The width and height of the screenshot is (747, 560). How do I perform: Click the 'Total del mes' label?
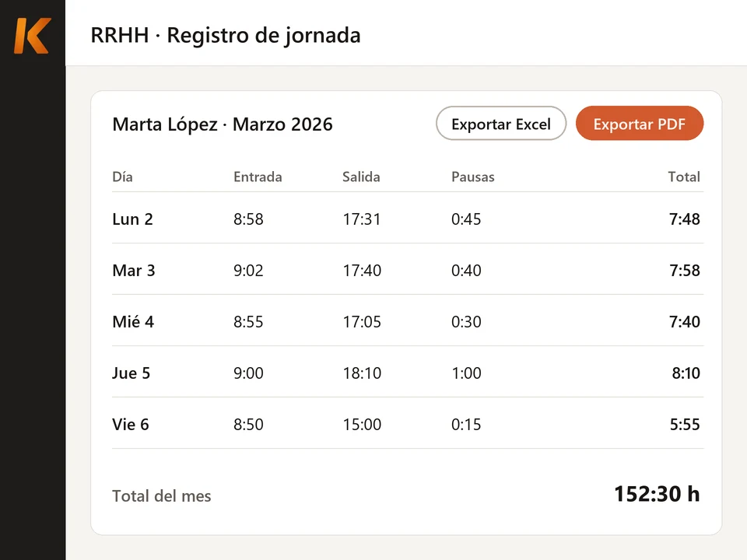tap(162, 495)
